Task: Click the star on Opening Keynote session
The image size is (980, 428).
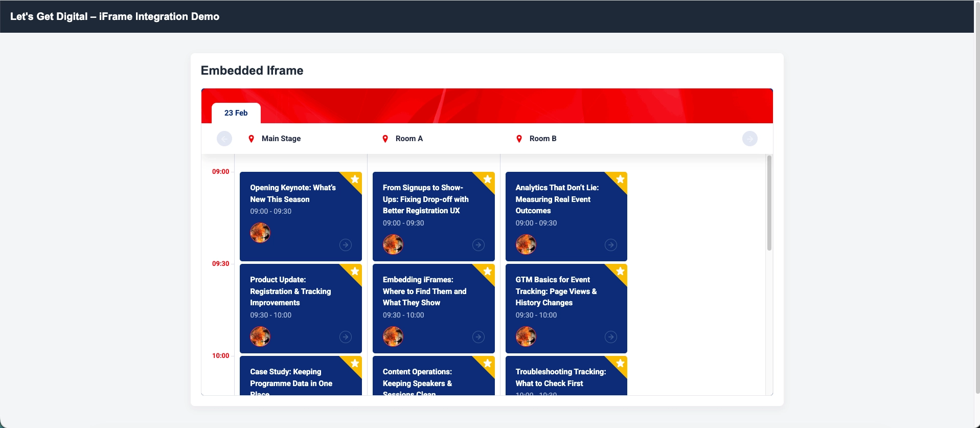Action: [355, 179]
